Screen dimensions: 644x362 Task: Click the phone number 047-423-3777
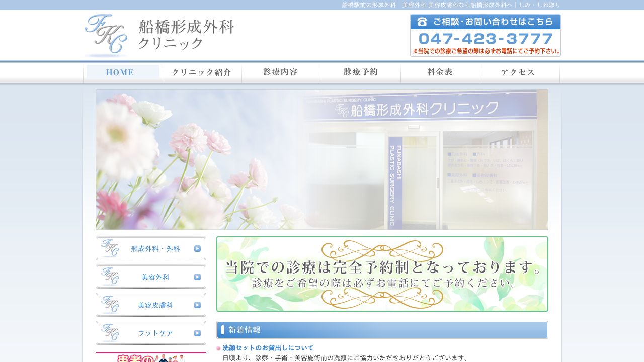(x=485, y=37)
